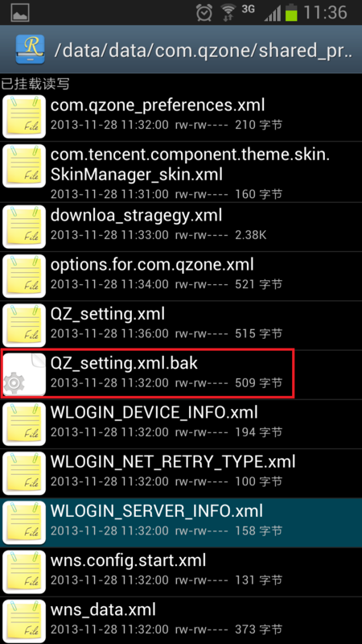The width and height of the screenshot is (362, 644).
Task: Select WLOGIN_NET_RETRY_TYPE.xml from the list
Action: point(181,473)
